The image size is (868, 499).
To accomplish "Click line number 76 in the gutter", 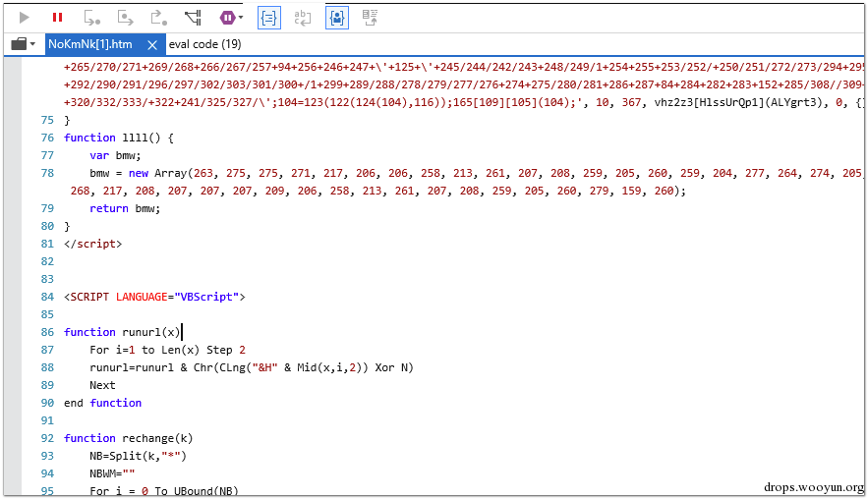I will pos(47,138).
